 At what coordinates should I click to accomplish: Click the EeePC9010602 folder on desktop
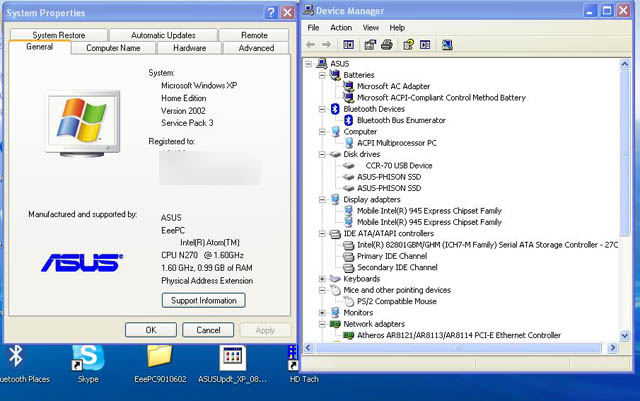click(160, 356)
